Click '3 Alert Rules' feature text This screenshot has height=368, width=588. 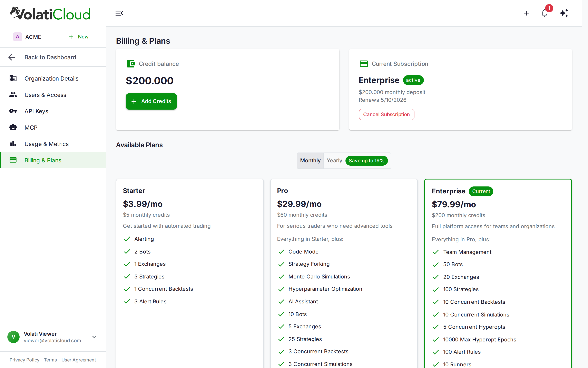tap(150, 302)
